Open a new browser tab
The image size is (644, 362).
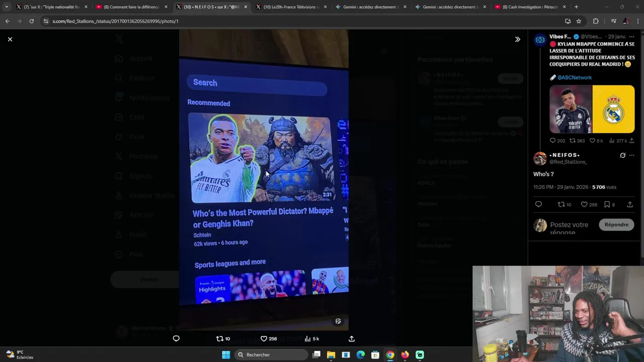coord(576,7)
